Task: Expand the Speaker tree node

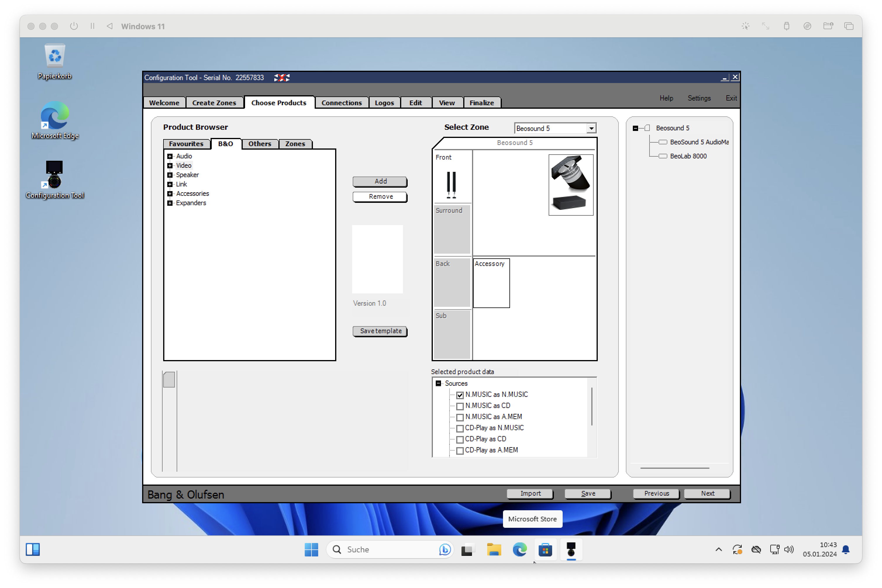Action: (x=170, y=175)
